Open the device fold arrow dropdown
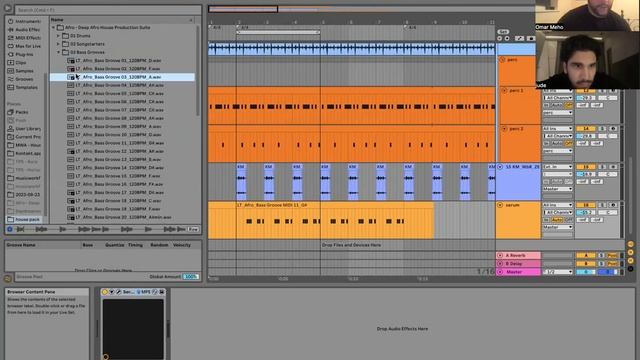640x360 pixels. tap(112, 292)
